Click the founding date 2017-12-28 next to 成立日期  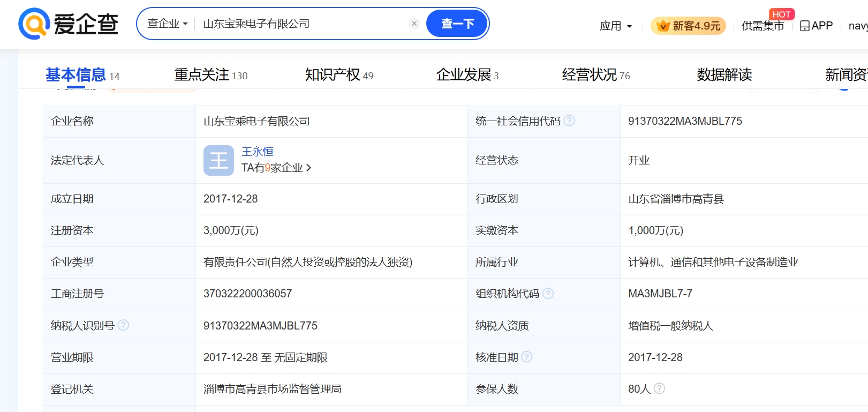(x=230, y=199)
